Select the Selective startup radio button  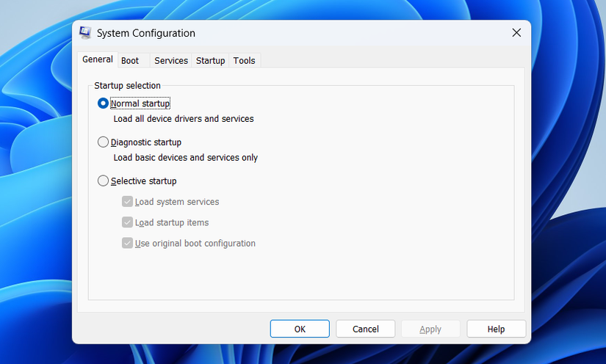(x=103, y=181)
